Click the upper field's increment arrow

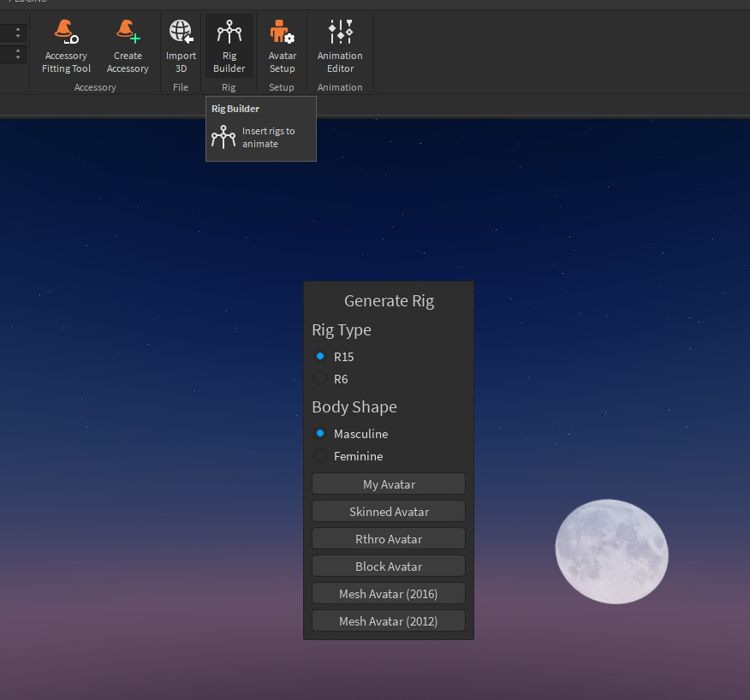tap(18, 29)
